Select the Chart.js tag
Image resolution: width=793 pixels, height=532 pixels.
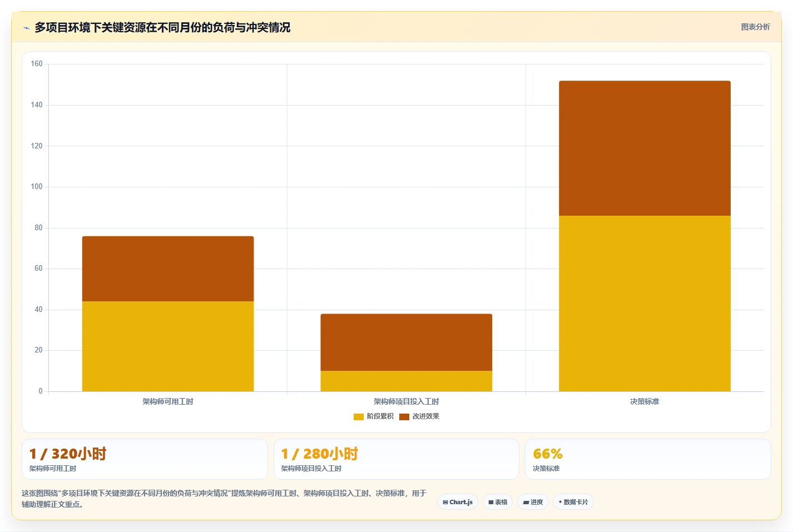pos(458,502)
